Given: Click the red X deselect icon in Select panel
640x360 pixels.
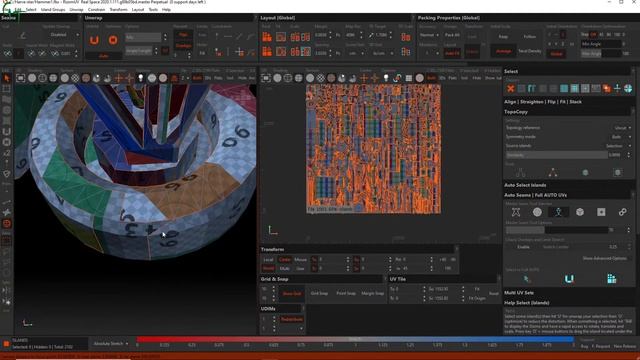Looking at the screenshot, I should (x=510, y=88).
